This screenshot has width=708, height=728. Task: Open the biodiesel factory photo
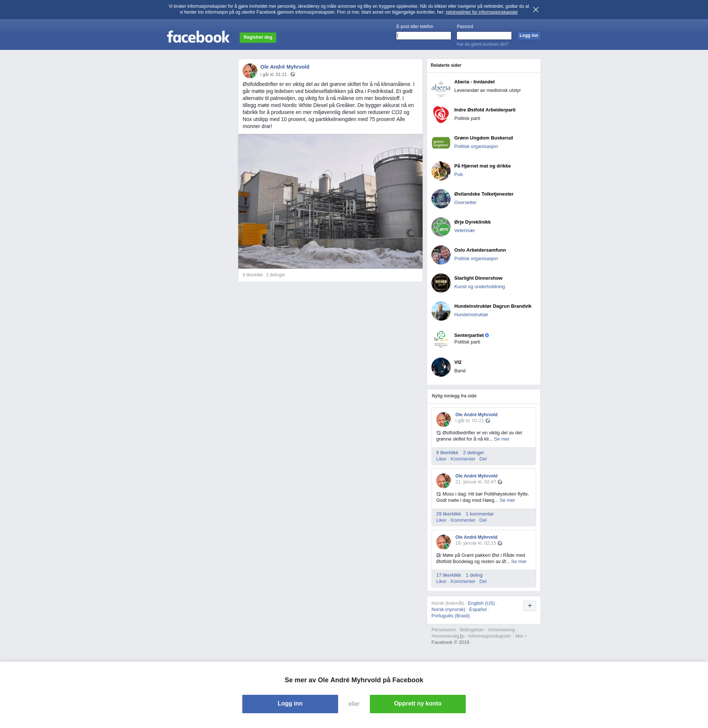point(330,201)
